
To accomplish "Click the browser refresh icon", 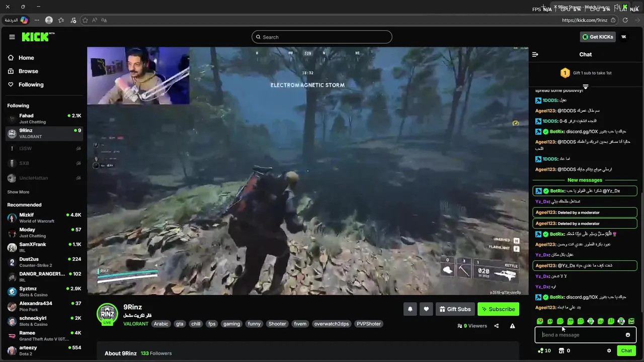I will point(625,20).
